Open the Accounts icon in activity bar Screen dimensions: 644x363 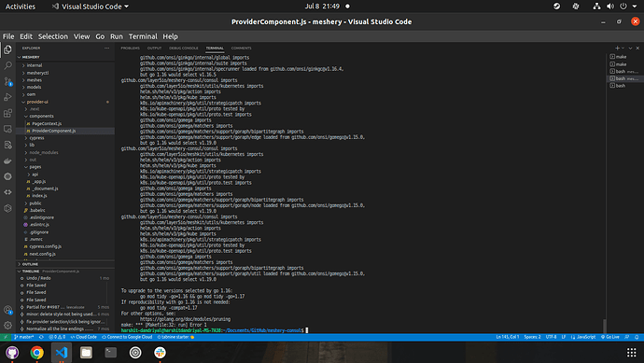[x=7, y=310]
